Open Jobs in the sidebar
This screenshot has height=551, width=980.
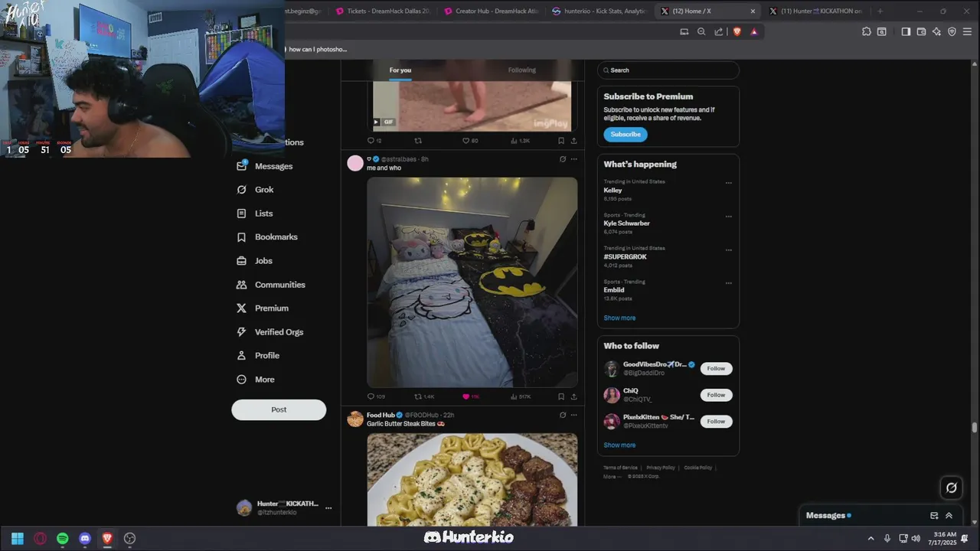tap(255, 261)
